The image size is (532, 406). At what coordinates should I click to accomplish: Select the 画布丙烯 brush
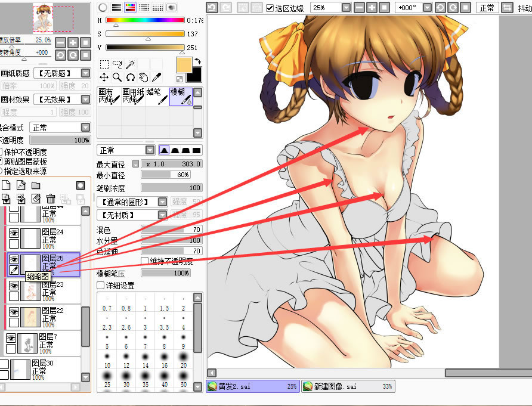point(109,97)
